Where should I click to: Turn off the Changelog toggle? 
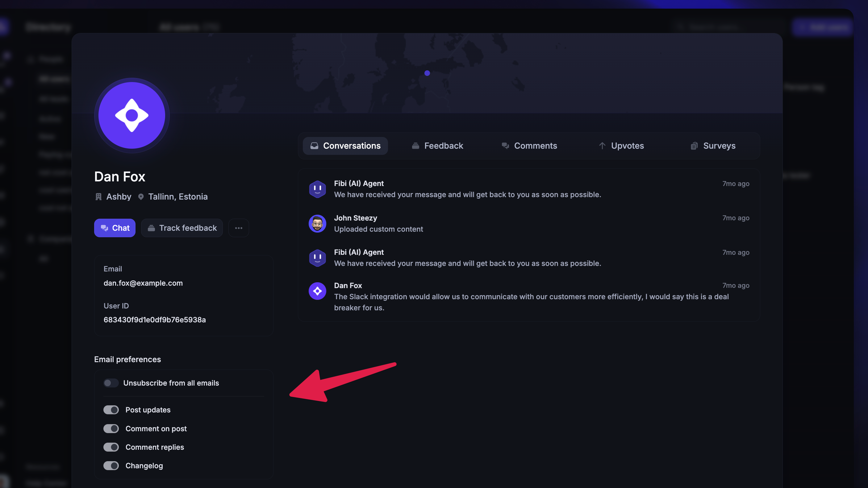[x=111, y=465]
